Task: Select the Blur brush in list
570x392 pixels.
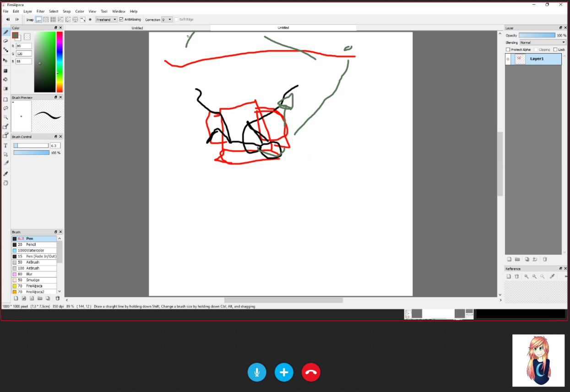Action: pyautogui.click(x=34, y=274)
